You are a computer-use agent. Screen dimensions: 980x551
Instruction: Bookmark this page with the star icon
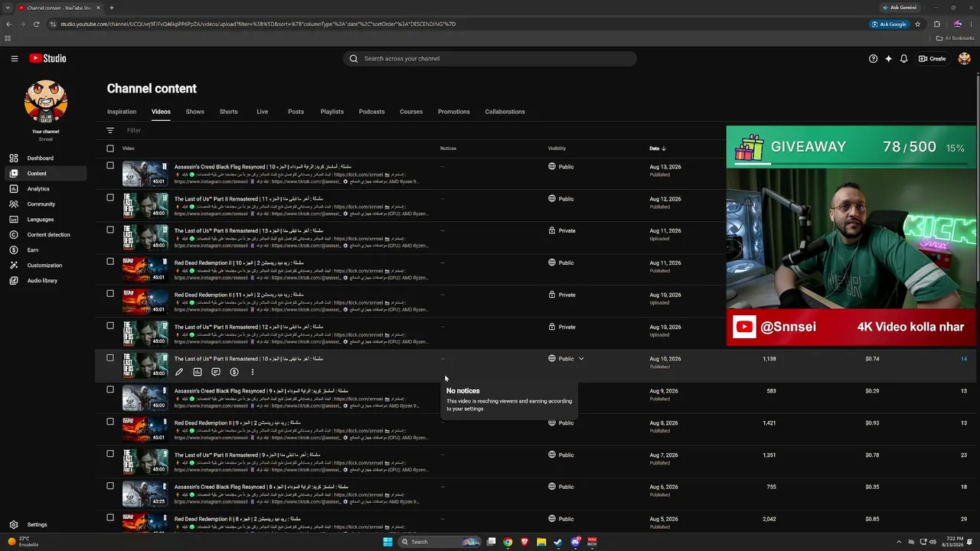coord(917,24)
